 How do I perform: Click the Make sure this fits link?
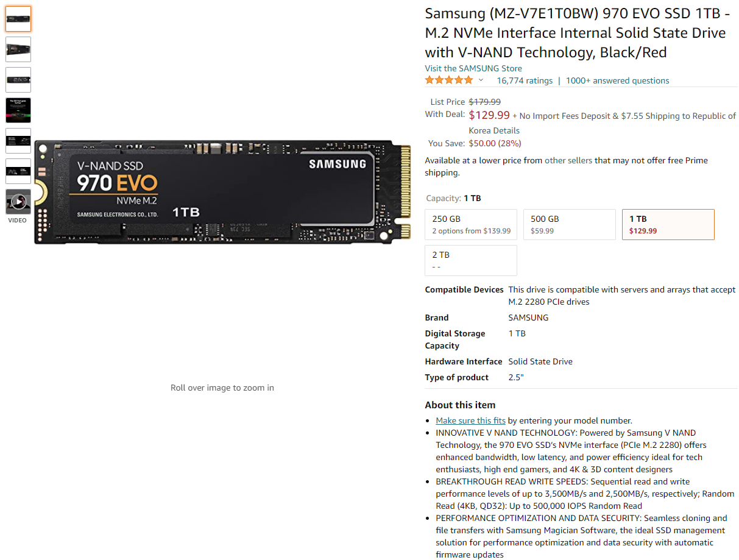(x=471, y=420)
